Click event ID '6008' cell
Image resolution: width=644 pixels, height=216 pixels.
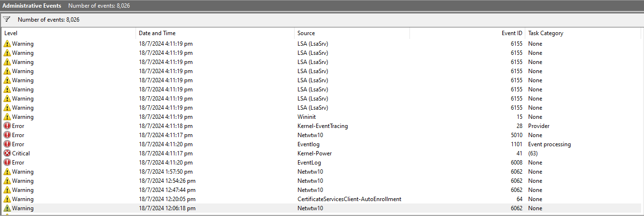[516, 163]
